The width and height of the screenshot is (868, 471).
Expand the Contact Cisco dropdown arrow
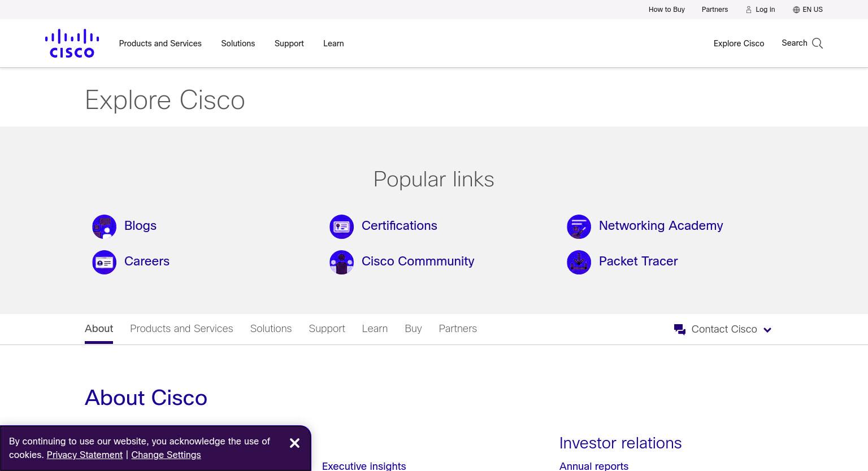767,330
